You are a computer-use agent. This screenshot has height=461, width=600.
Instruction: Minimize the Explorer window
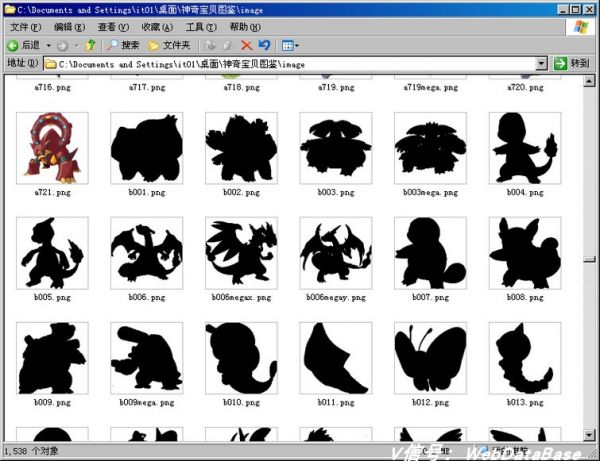562,10
